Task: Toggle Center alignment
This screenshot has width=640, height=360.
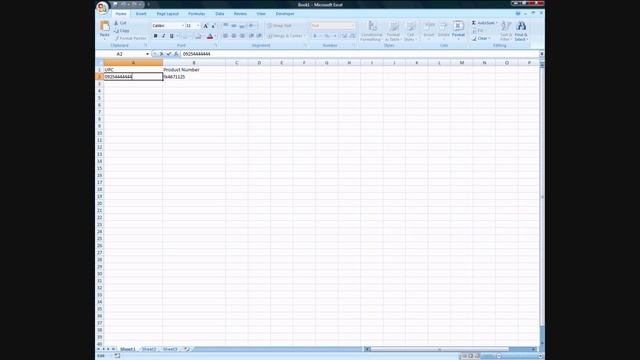Action: 234,36
